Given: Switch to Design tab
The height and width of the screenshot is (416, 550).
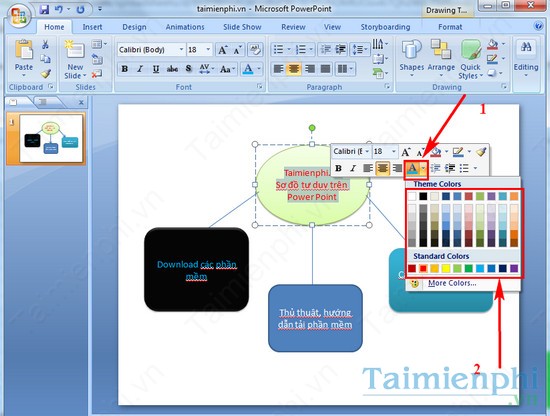Looking at the screenshot, I should 134,27.
